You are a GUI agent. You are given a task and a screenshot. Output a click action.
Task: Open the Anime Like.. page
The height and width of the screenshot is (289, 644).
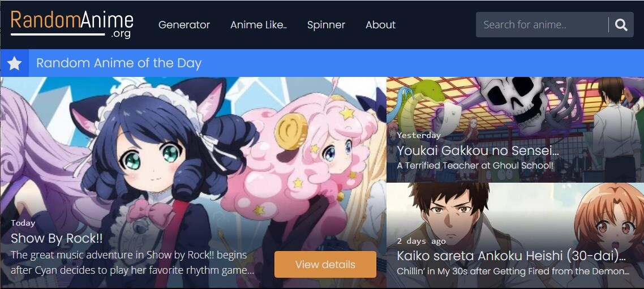[259, 25]
